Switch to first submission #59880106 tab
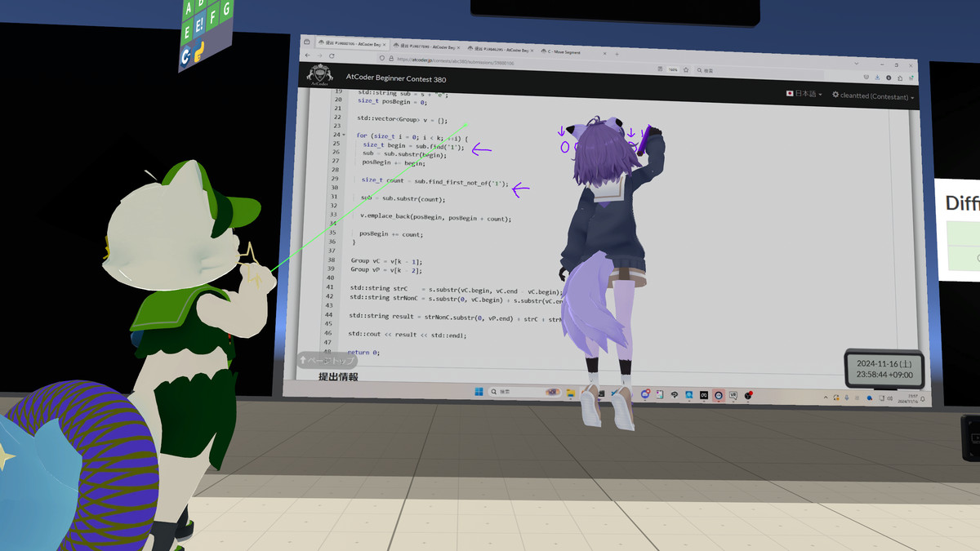This screenshot has width=980, height=551. point(352,44)
